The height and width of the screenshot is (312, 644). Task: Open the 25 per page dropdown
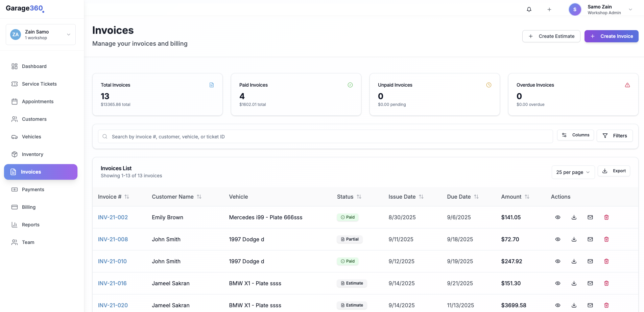pos(573,172)
